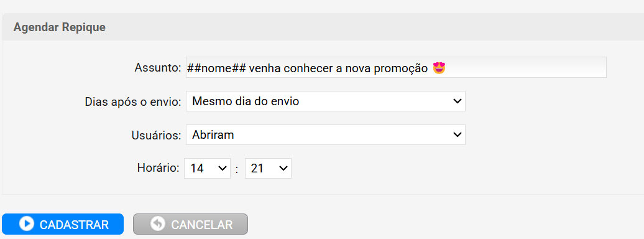
Task: Click the 'Horário:' field label
Action: (x=159, y=168)
